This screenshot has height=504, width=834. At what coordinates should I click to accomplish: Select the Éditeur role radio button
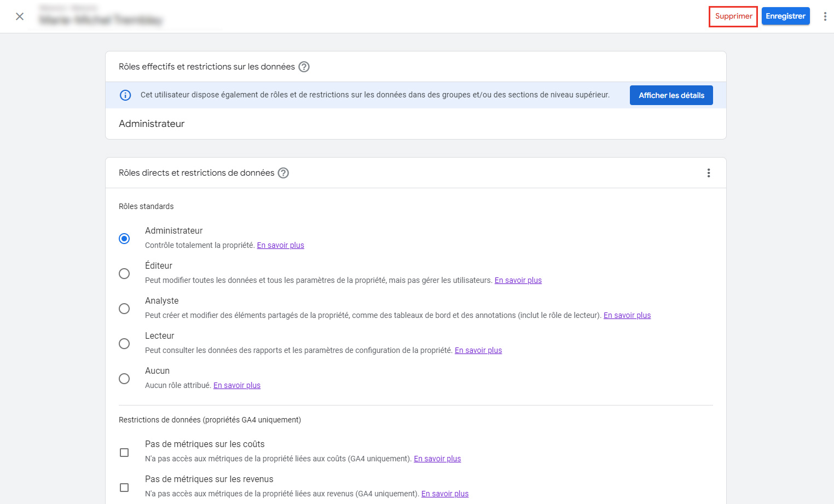click(x=124, y=274)
